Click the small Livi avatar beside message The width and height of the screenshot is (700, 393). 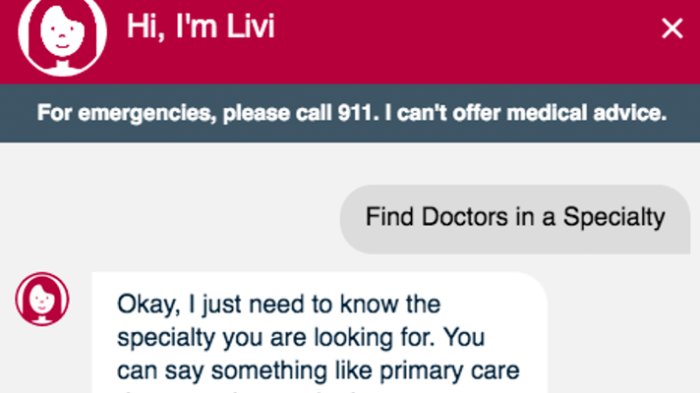click(x=42, y=299)
